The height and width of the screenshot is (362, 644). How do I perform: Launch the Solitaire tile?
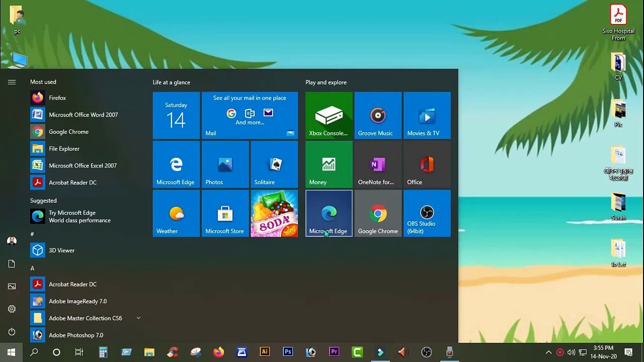[x=274, y=164]
